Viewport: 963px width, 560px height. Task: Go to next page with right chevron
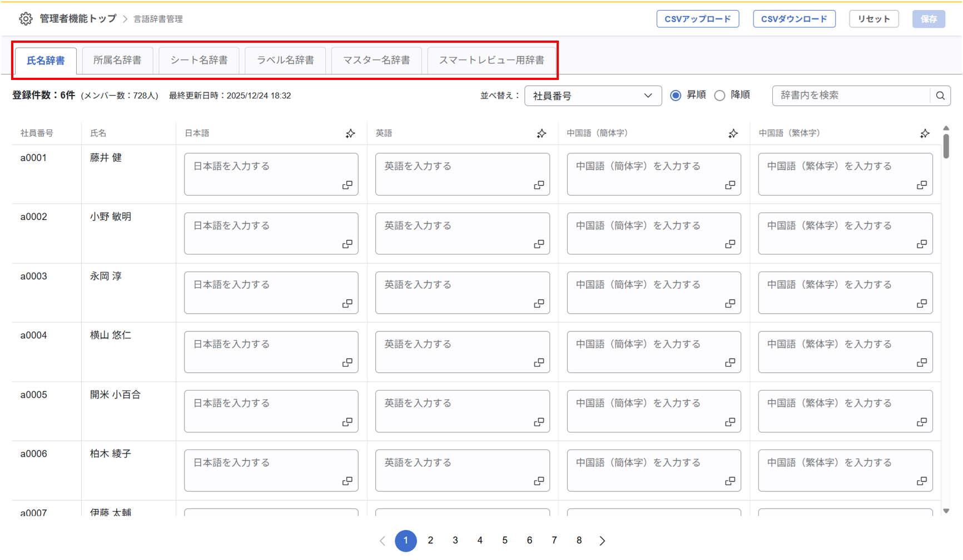[603, 541]
